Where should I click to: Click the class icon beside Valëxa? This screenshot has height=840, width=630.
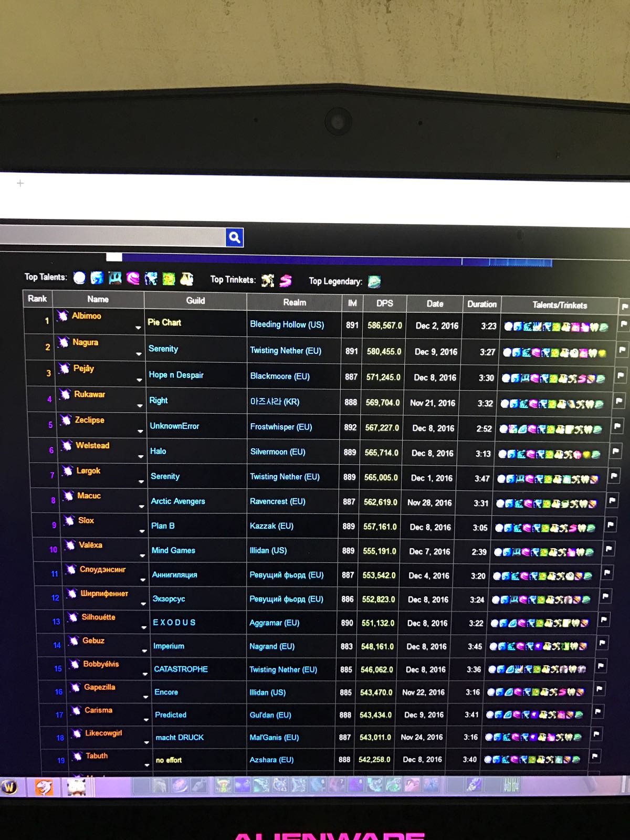[70, 545]
